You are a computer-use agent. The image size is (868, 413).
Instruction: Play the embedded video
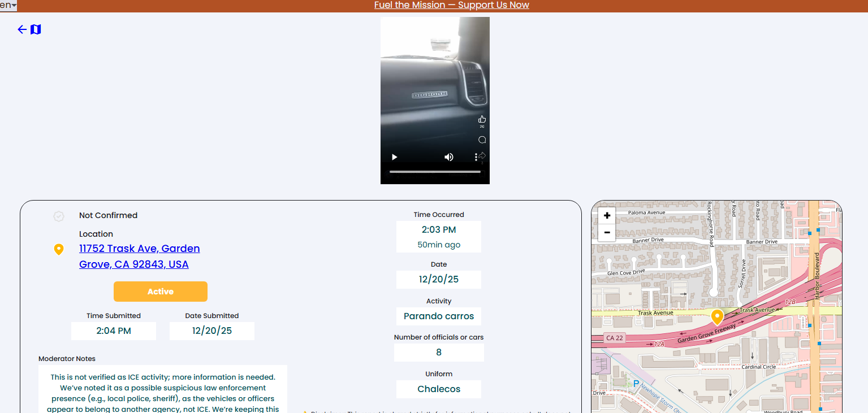pyautogui.click(x=395, y=157)
